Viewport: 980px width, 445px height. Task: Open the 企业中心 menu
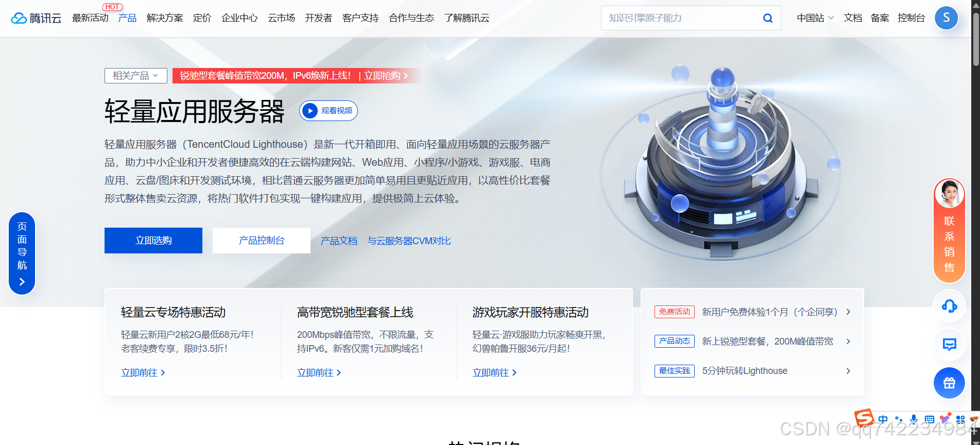point(239,18)
